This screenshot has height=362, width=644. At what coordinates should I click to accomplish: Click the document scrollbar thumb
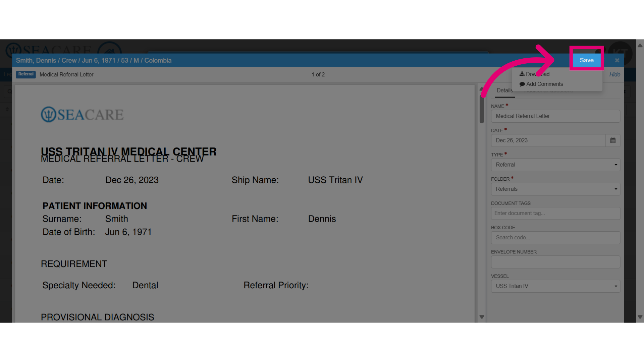click(482, 110)
